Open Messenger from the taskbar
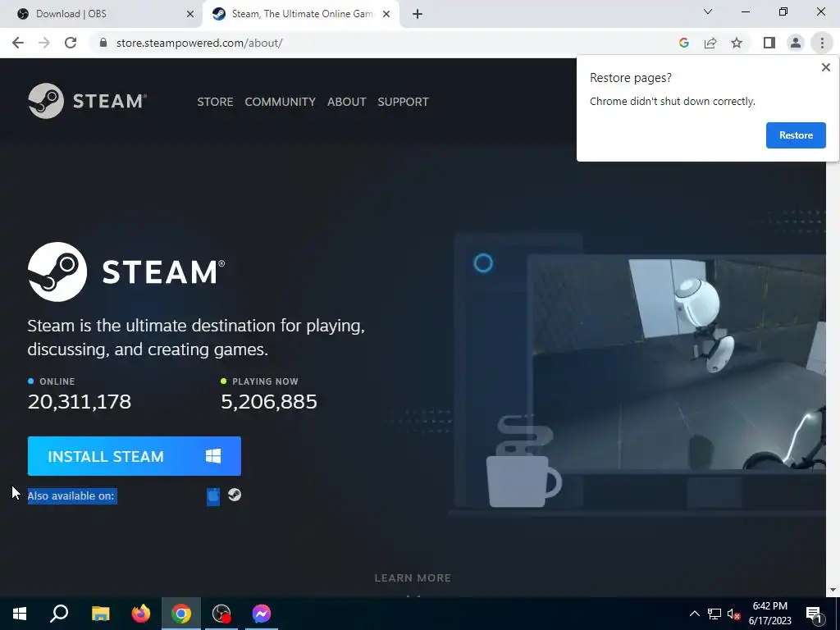The height and width of the screenshot is (630, 840). [262, 614]
